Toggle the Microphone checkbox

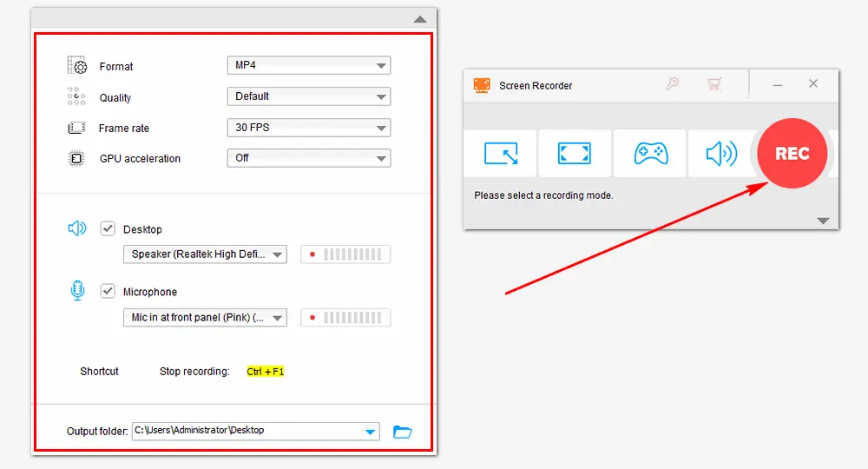point(108,291)
